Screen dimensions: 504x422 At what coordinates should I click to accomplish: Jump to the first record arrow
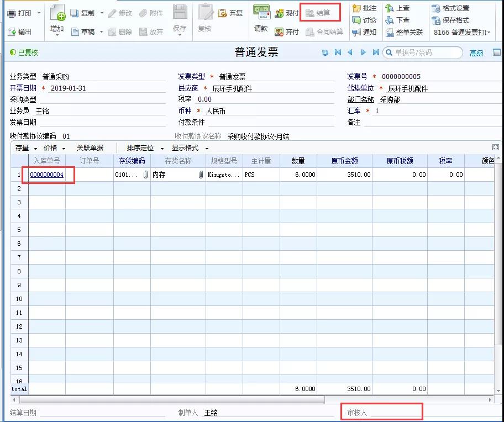[338, 52]
